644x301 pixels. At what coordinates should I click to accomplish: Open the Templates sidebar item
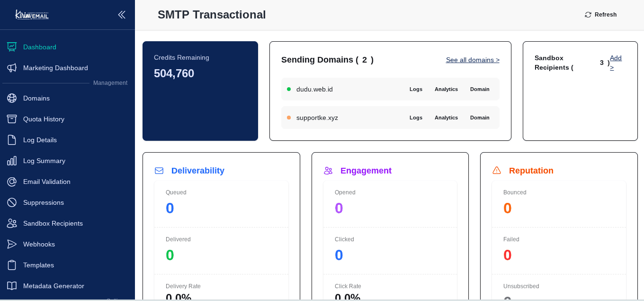coord(38,265)
